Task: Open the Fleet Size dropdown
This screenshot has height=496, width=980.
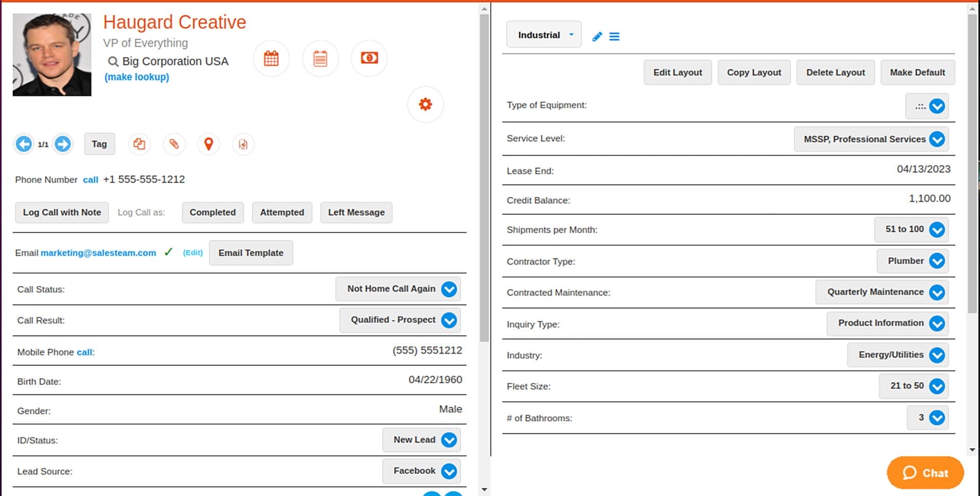Action: tap(937, 386)
